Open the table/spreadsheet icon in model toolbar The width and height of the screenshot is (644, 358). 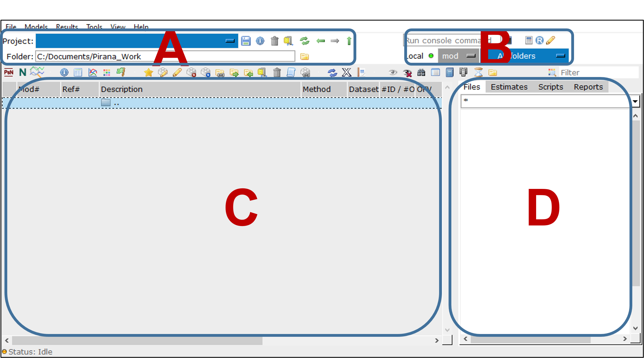coord(78,73)
